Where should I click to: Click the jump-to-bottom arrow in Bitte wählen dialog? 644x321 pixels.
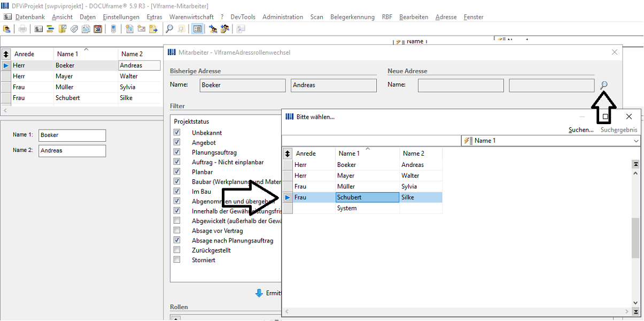[x=635, y=312]
